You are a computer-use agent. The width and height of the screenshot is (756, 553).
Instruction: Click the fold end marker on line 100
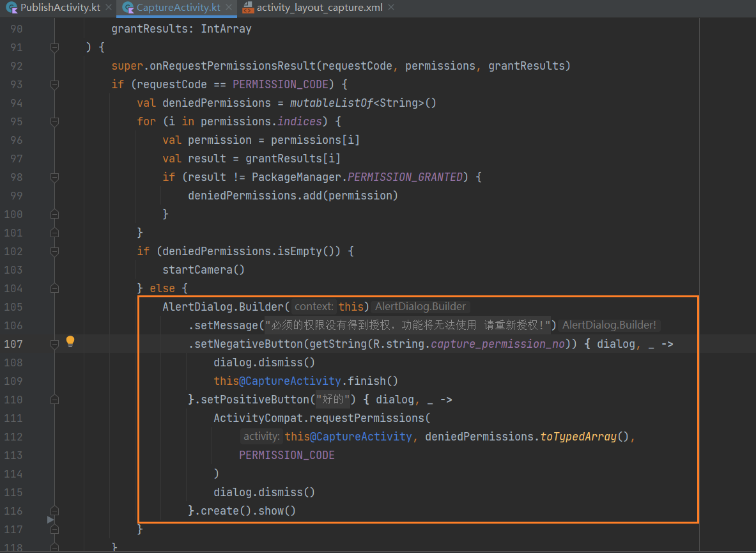54,214
